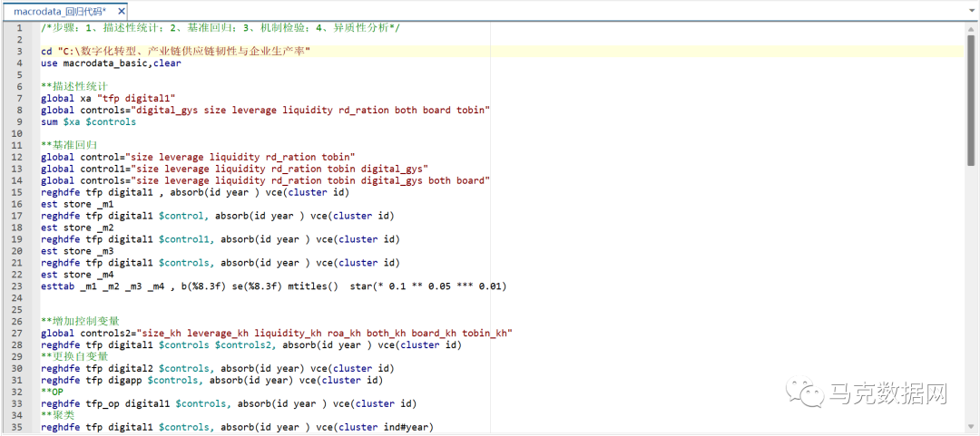Click the 'reghdfe tfp digital2' line
This screenshot has width=980, height=436.
tap(218, 369)
